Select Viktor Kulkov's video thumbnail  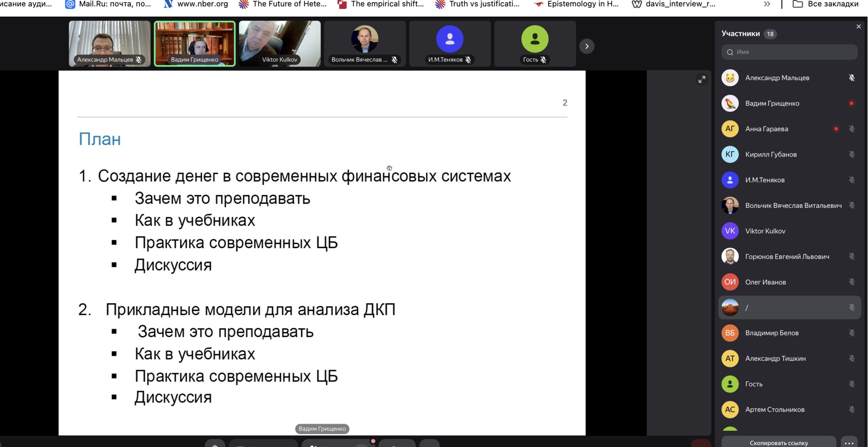pyautogui.click(x=280, y=44)
